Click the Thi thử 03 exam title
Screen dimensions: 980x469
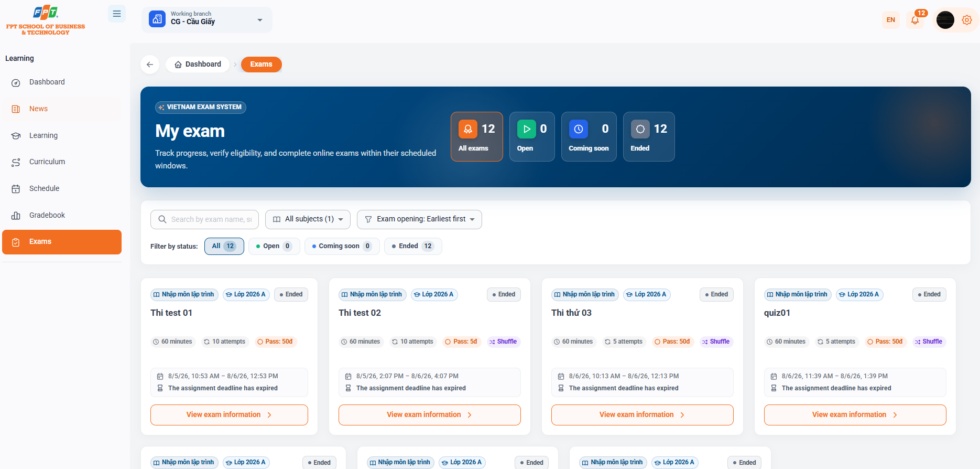571,313
